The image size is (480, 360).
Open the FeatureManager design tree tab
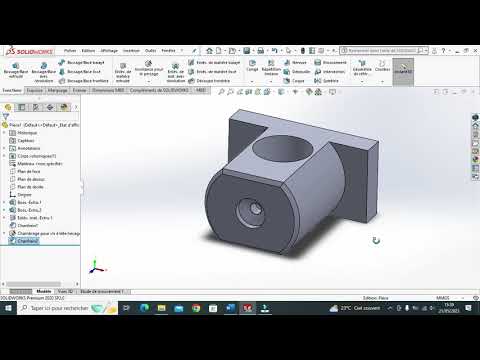click(8, 107)
